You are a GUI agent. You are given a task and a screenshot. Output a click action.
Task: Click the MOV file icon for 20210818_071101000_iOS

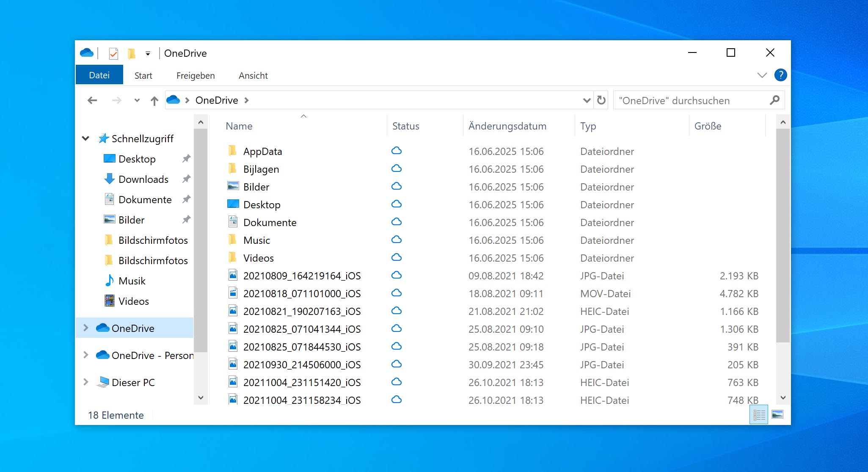[x=233, y=293]
